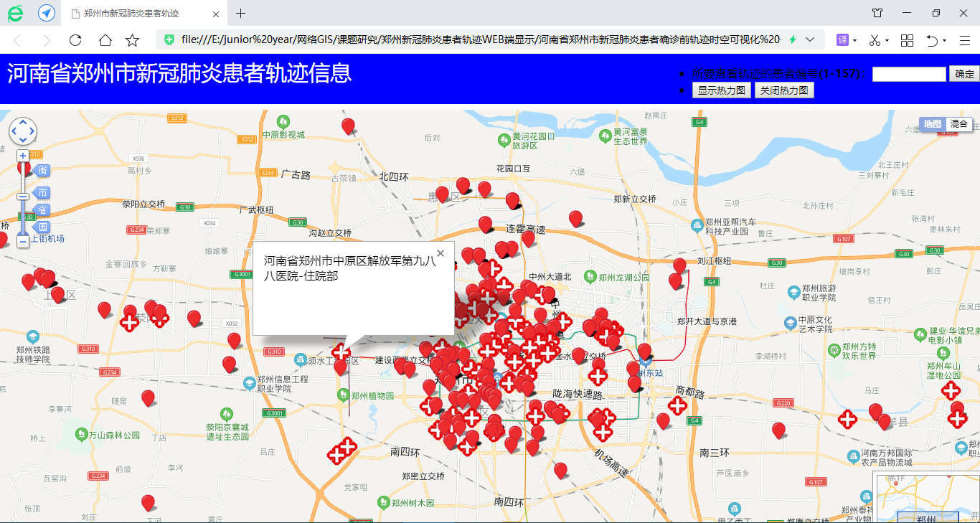Screen dimensions: 980x523
Task: Jump to street level zoom (街)
Action: [x=42, y=170]
